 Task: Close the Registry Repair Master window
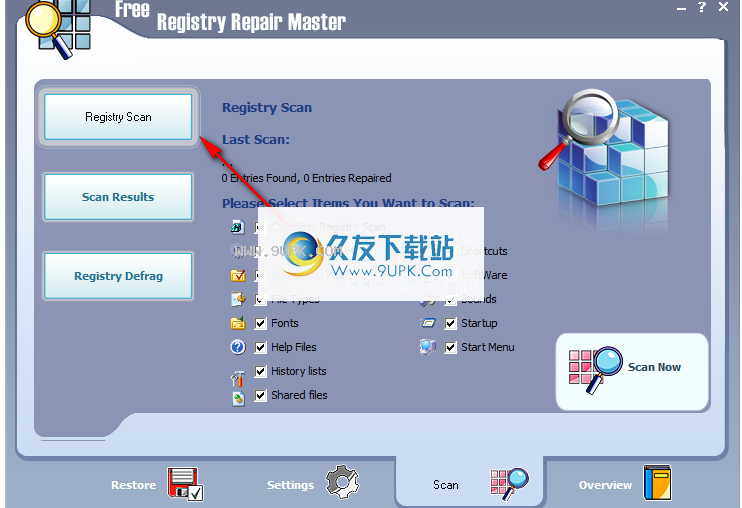pos(724,7)
